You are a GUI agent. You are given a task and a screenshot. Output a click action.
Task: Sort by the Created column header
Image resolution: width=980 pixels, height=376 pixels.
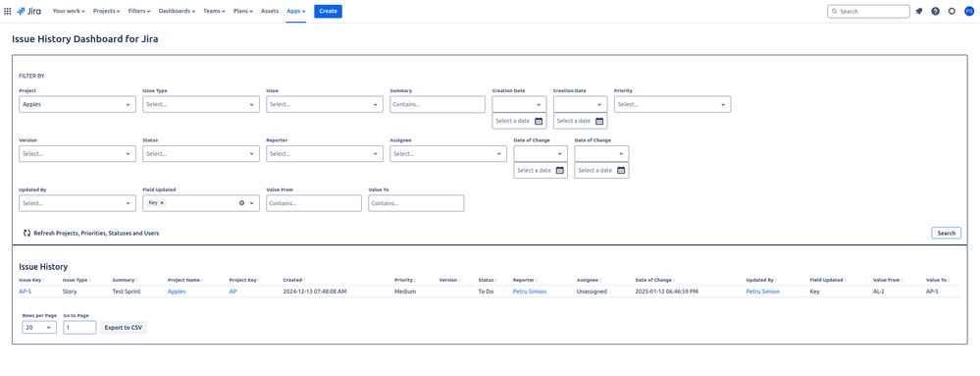(293, 280)
